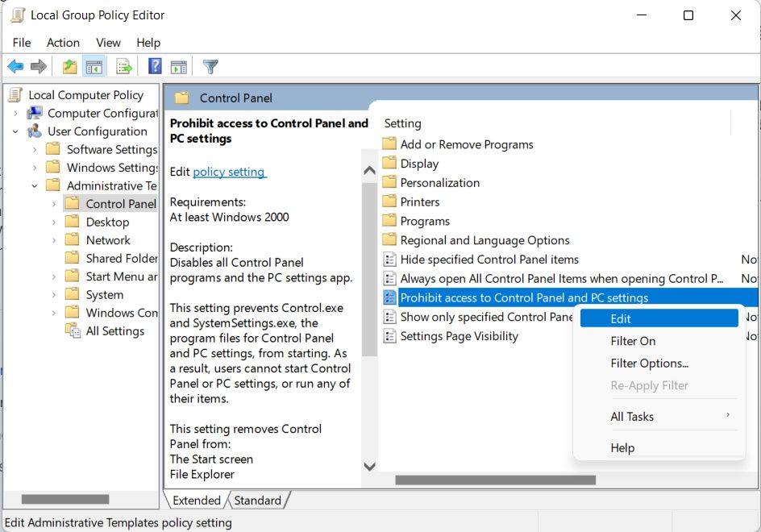
Task: Expand the Software Settings node
Action: click(x=35, y=149)
